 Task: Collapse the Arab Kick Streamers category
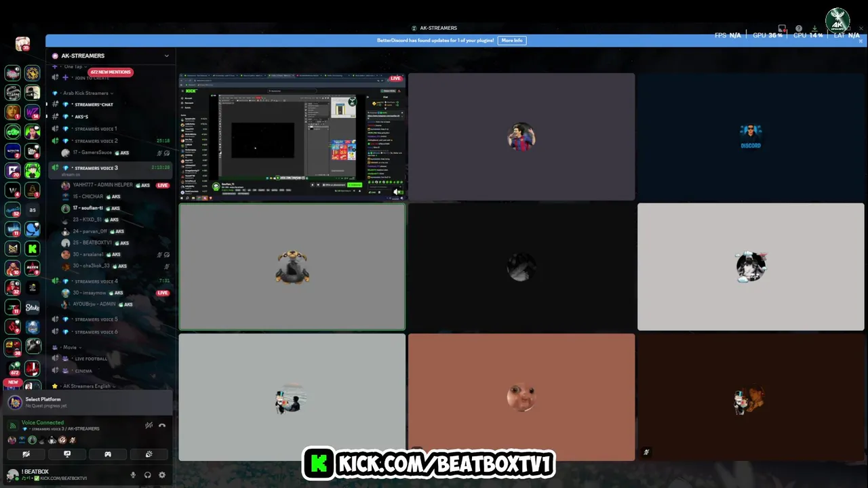tap(88, 93)
